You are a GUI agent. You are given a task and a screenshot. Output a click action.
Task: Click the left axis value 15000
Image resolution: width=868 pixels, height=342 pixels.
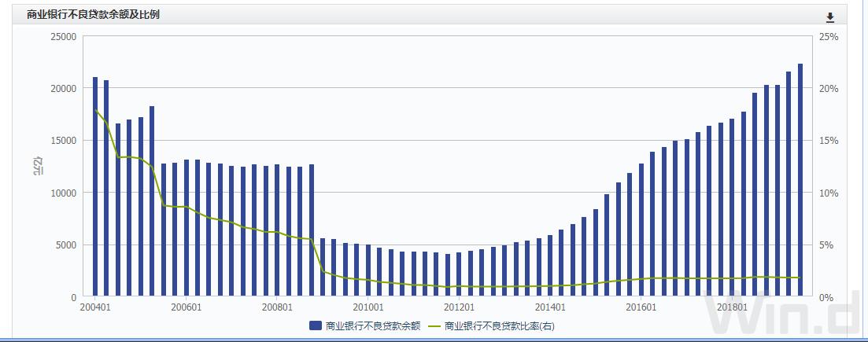65,141
